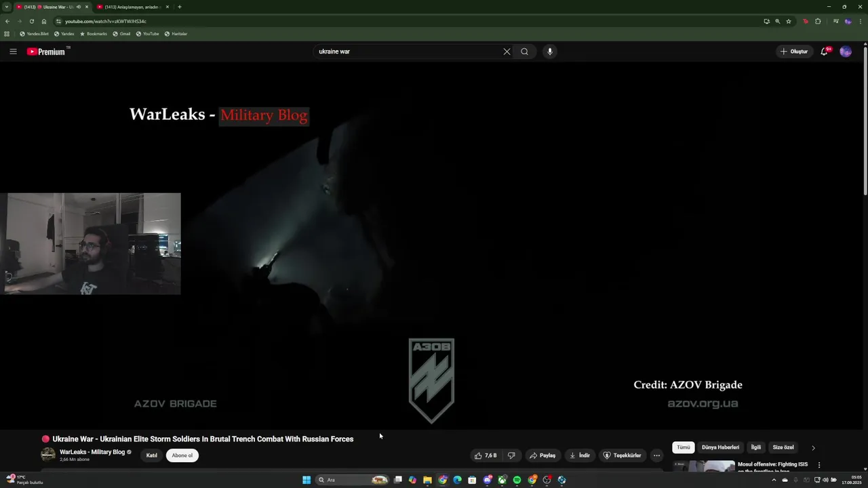Subscribe with Abone ol button

pyautogui.click(x=182, y=455)
